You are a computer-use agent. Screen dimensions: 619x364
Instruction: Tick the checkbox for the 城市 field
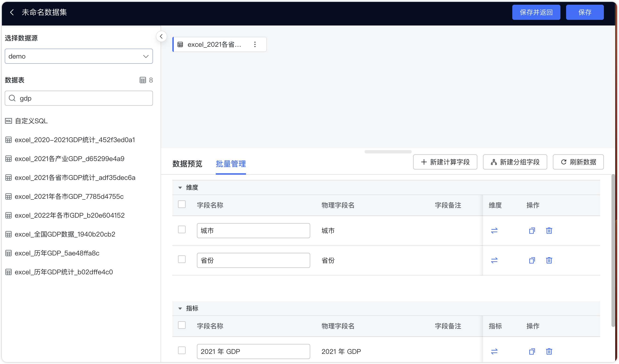[x=182, y=230]
